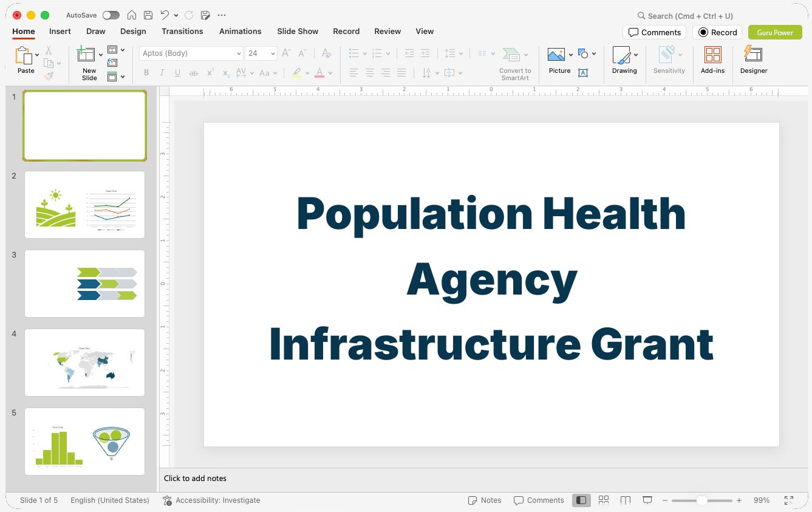Toggle Superscript formatting
Screen dimensions: 812x512
pyautogui.click(x=210, y=73)
